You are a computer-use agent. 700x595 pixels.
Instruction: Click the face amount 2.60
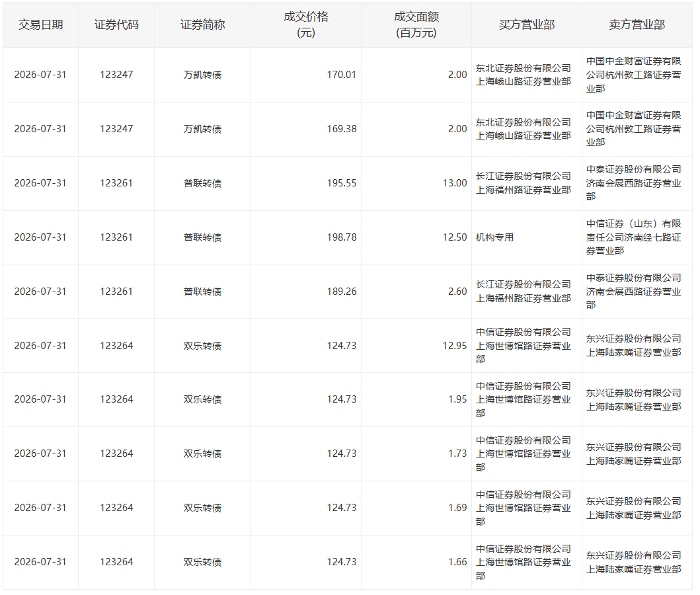pyautogui.click(x=457, y=292)
